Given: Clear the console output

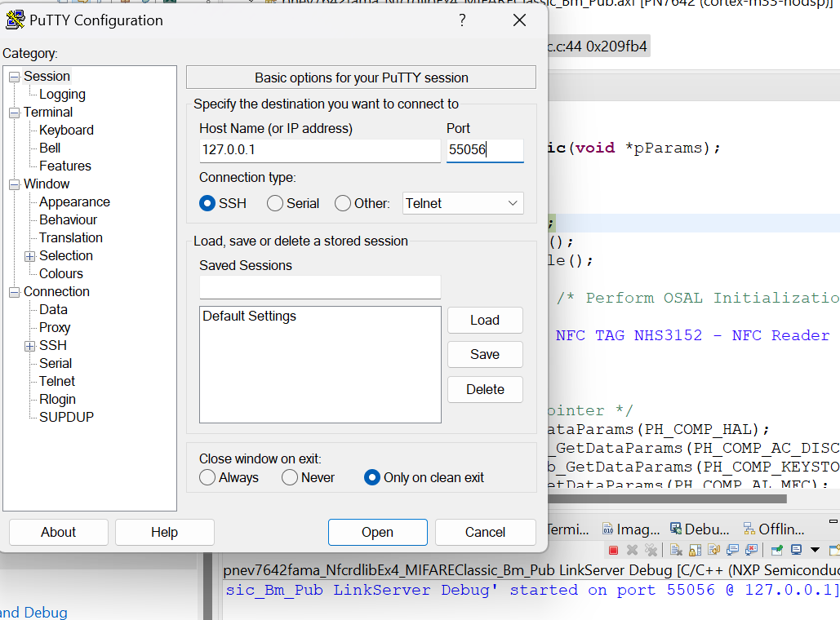Looking at the screenshot, I should tap(676, 550).
